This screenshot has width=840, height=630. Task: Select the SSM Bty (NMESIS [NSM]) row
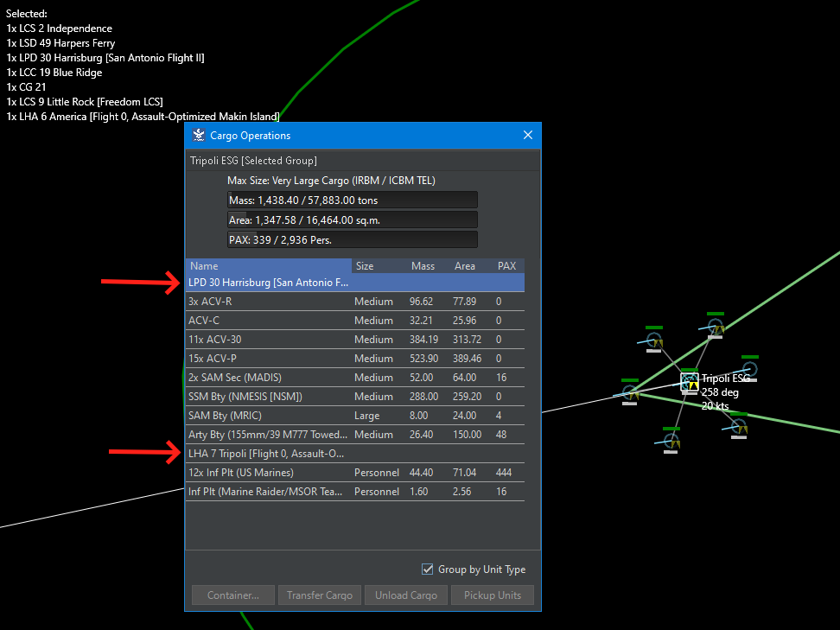click(x=355, y=397)
